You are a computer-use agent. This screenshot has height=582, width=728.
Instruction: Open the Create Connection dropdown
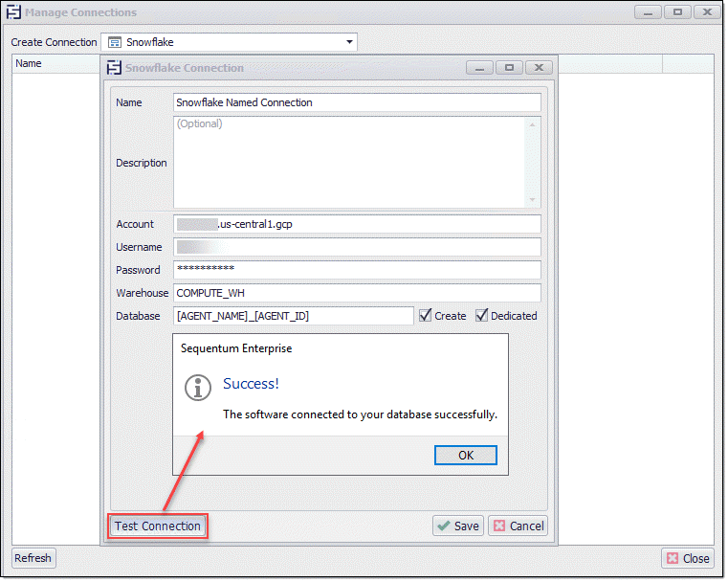(350, 42)
